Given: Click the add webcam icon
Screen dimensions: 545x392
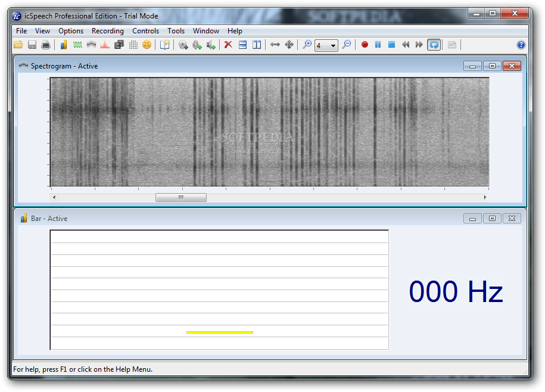Looking at the screenshot, I should tap(183, 45).
